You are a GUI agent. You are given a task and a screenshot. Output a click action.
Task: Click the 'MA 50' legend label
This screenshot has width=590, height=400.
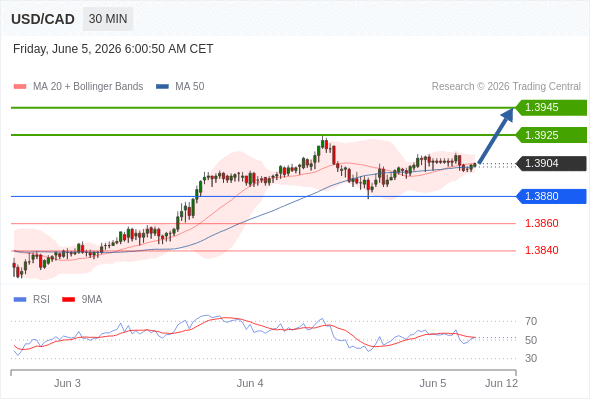[190, 87]
